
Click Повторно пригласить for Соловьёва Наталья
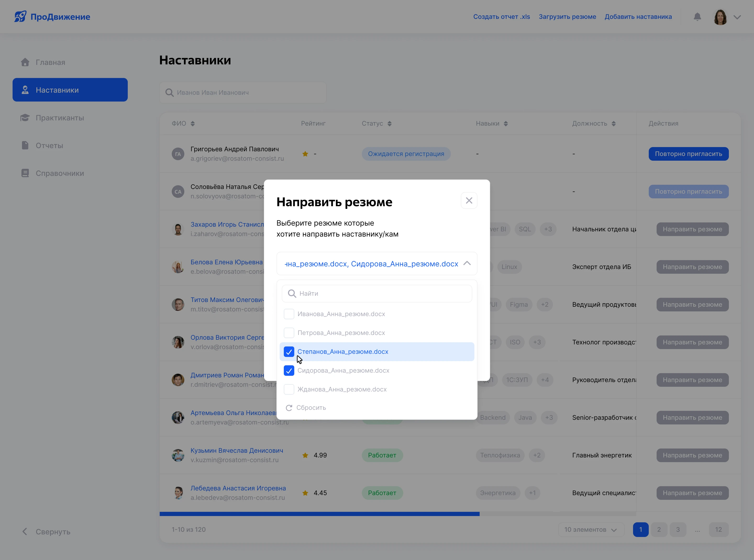tap(689, 192)
